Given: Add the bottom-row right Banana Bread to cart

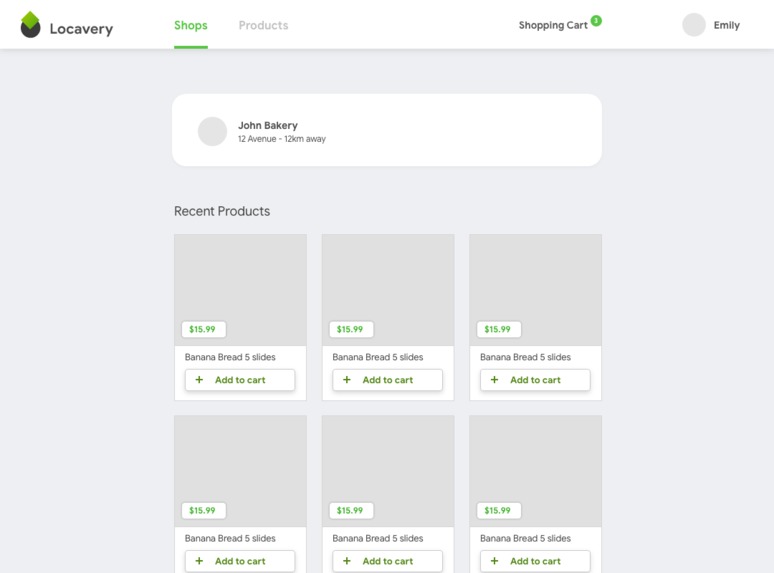Looking at the screenshot, I should click(x=535, y=561).
